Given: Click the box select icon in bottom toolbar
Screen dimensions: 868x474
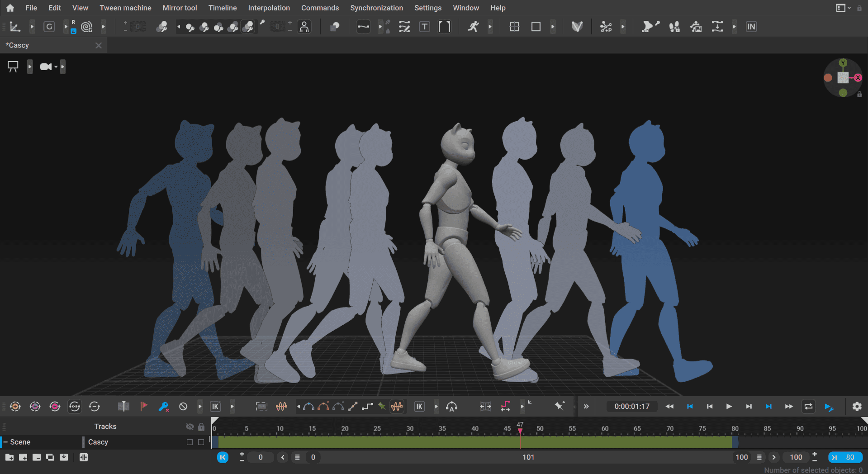Looking at the screenshot, I should [261, 406].
